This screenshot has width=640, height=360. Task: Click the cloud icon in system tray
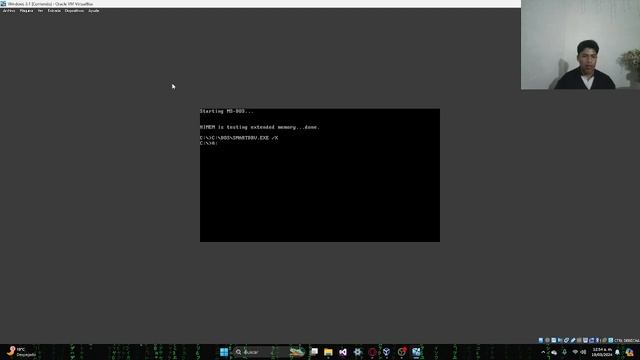tap(554, 352)
